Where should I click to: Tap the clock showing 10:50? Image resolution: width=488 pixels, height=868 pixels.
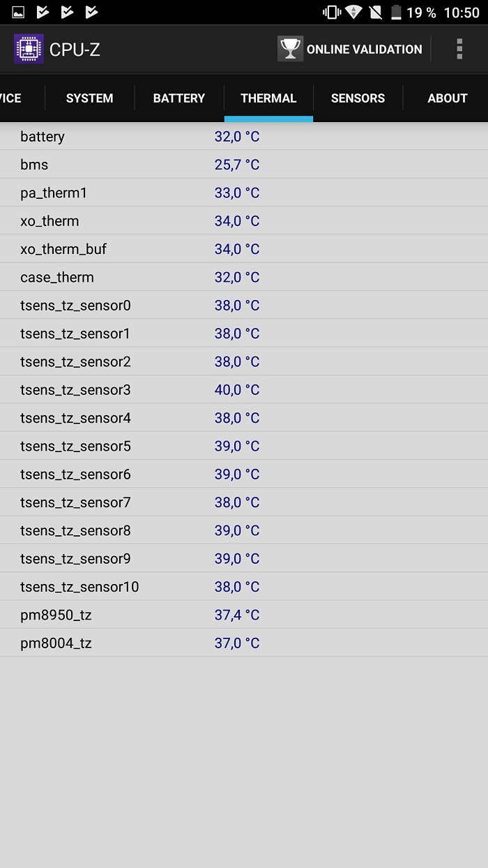click(462, 13)
